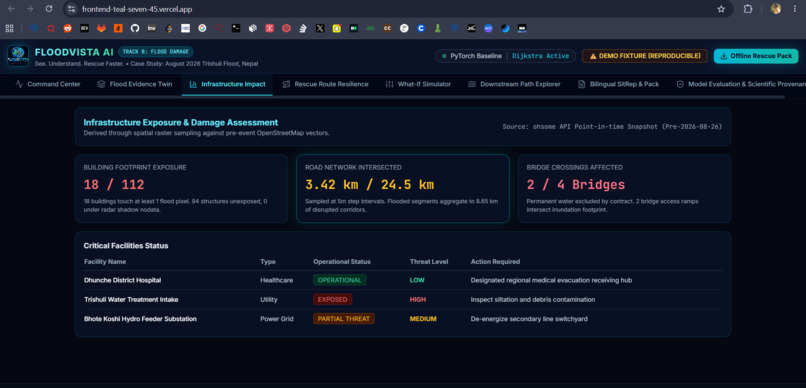806x388 pixels.
Task: Open the CC bookmark icon
Action: 387,28
